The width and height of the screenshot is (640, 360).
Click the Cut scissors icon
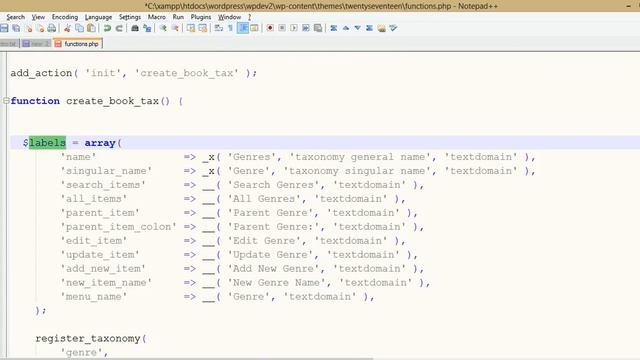tap(67, 28)
